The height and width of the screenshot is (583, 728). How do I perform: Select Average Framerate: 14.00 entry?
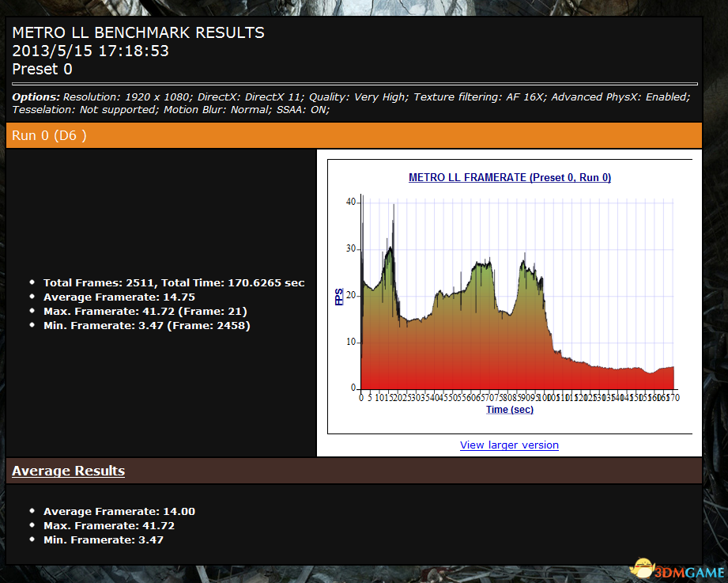[119, 512]
